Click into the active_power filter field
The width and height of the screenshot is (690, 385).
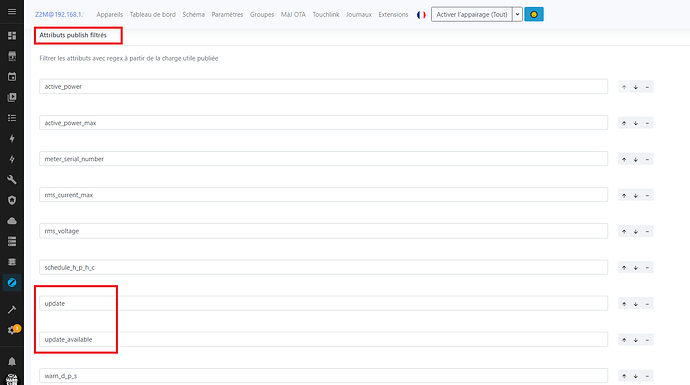[x=323, y=87]
